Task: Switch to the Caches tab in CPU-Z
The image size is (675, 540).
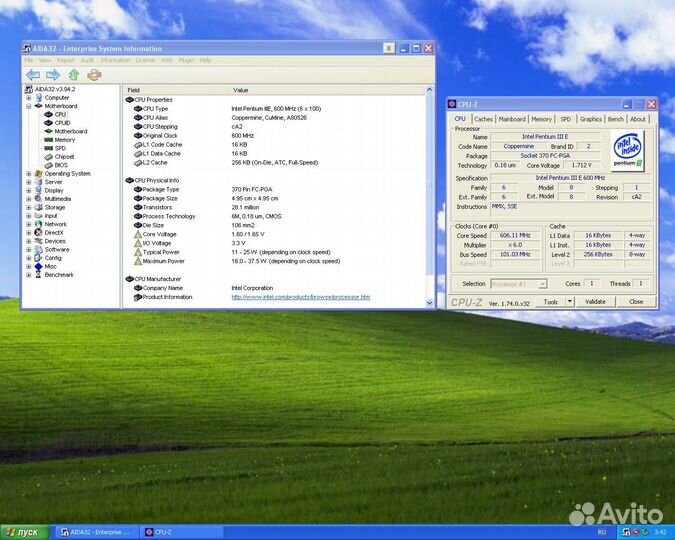Action: tap(483, 119)
